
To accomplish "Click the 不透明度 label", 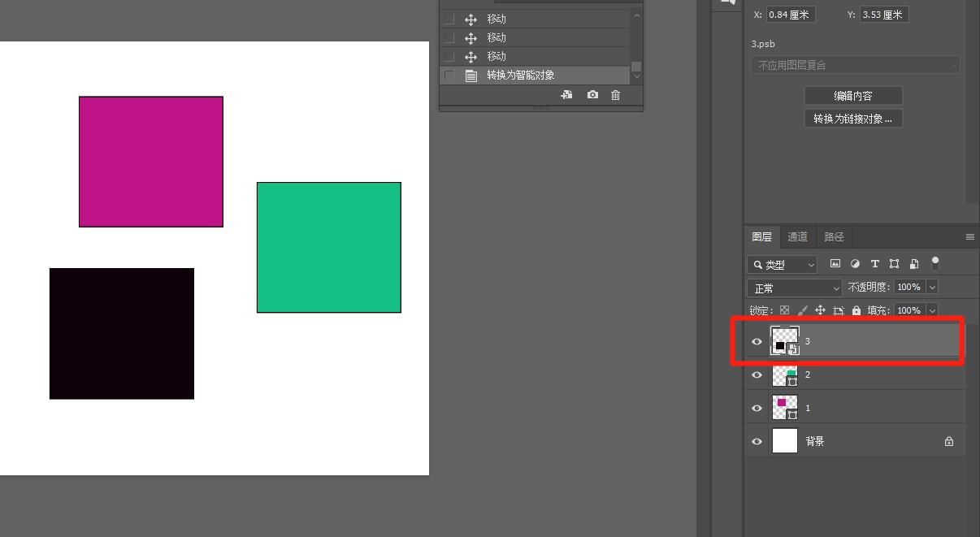I will [869, 287].
